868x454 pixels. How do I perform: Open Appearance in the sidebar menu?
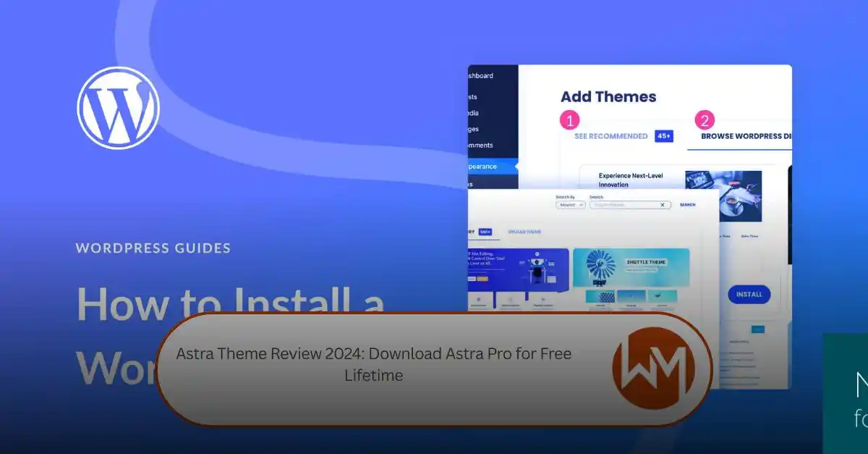[493, 167]
